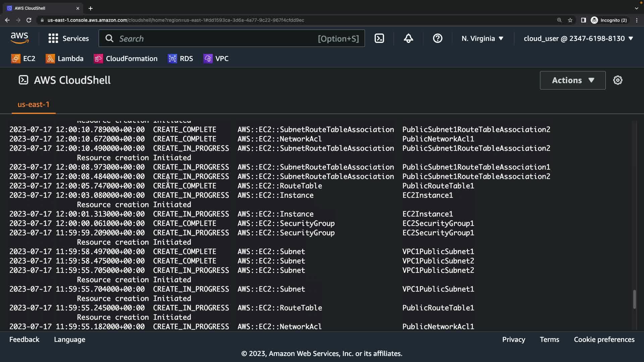Click the AWS logo home icon
Screen dimensions: 644x362
19,38
